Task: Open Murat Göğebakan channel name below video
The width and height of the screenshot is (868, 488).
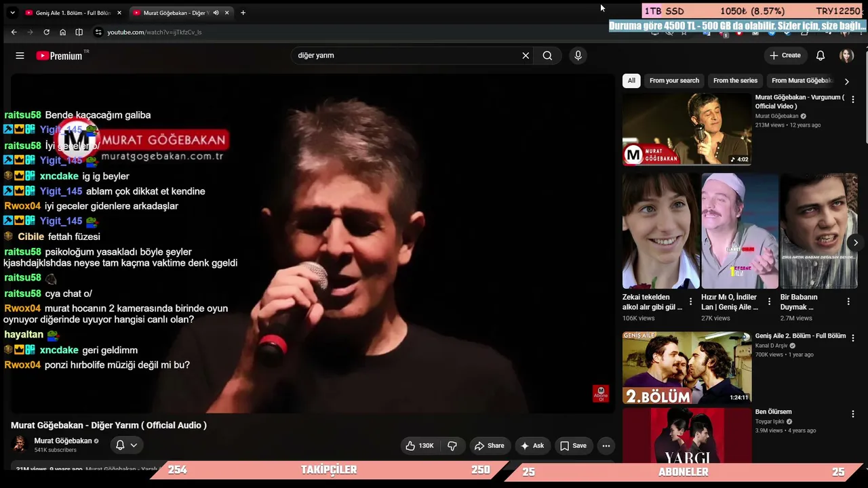Action: pyautogui.click(x=62, y=441)
